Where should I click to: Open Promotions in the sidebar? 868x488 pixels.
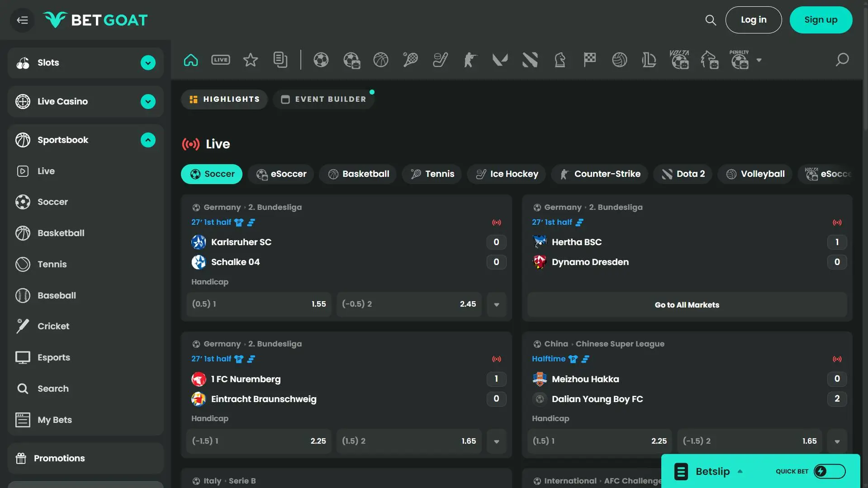[x=85, y=459]
